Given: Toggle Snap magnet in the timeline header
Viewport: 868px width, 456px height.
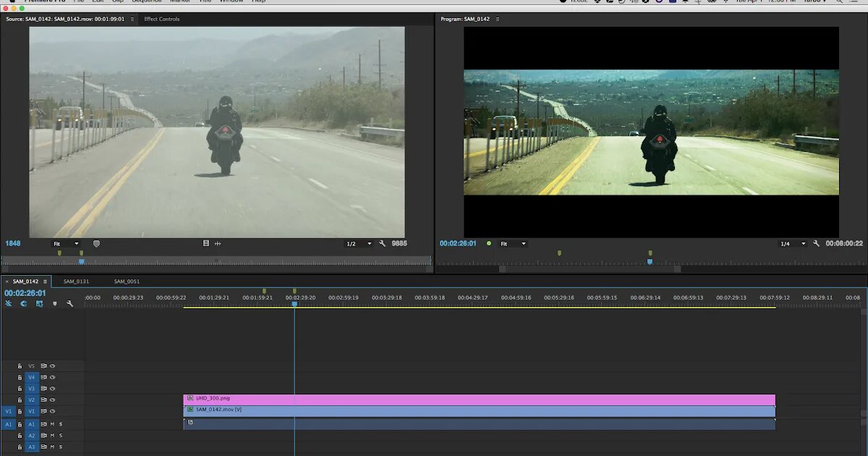Looking at the screenshot, I should click(24, 303).
